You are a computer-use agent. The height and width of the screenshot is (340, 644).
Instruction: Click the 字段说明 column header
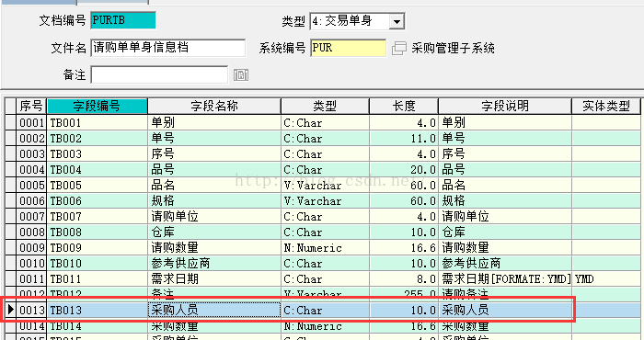[x=505, y=107]
